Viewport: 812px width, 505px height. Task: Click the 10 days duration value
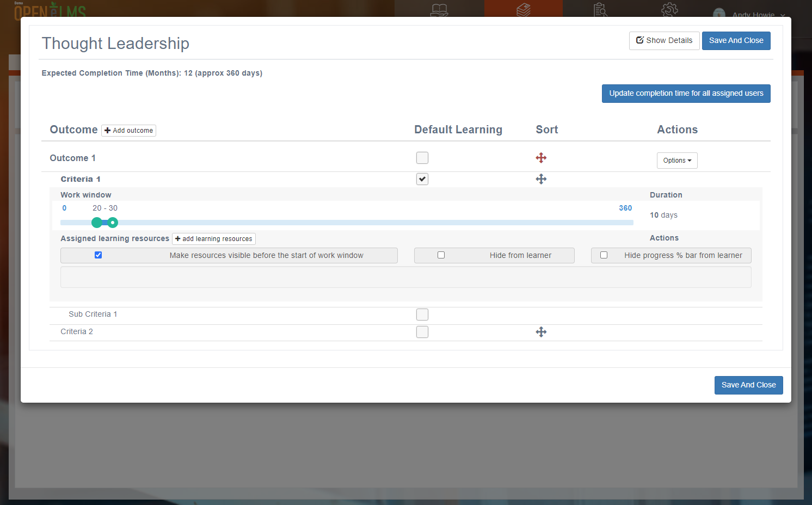663,215
